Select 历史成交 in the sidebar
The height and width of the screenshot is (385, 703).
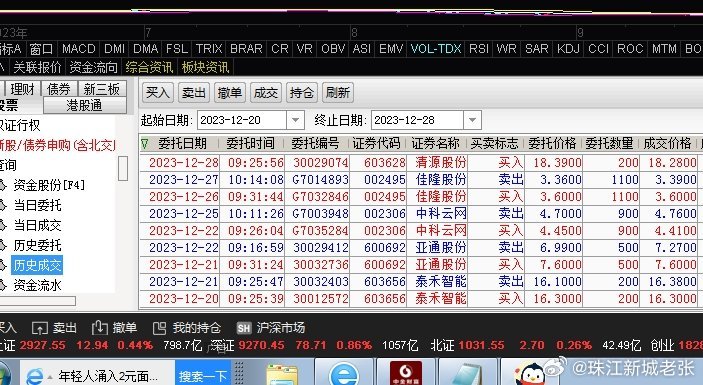point(37,265)
